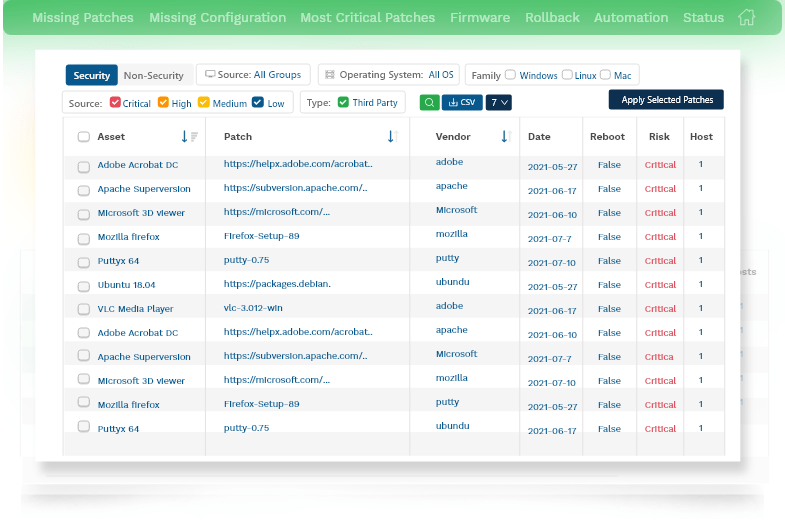785x525 pixels.
Task: Tick the checkbox for VLC Media Player
Action: point(84,309)
